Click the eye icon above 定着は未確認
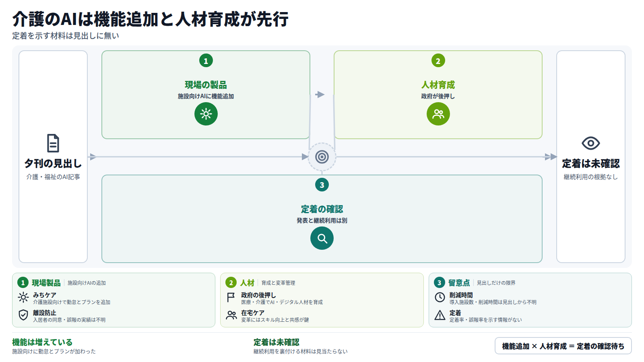This screenshot has height=362, width=644. coord(591,143)
